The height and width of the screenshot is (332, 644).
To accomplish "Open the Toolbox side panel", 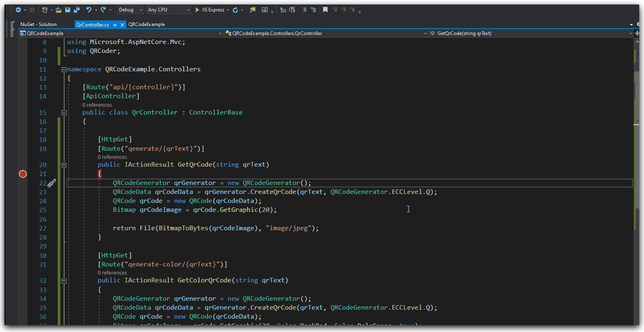I will 12,29.
